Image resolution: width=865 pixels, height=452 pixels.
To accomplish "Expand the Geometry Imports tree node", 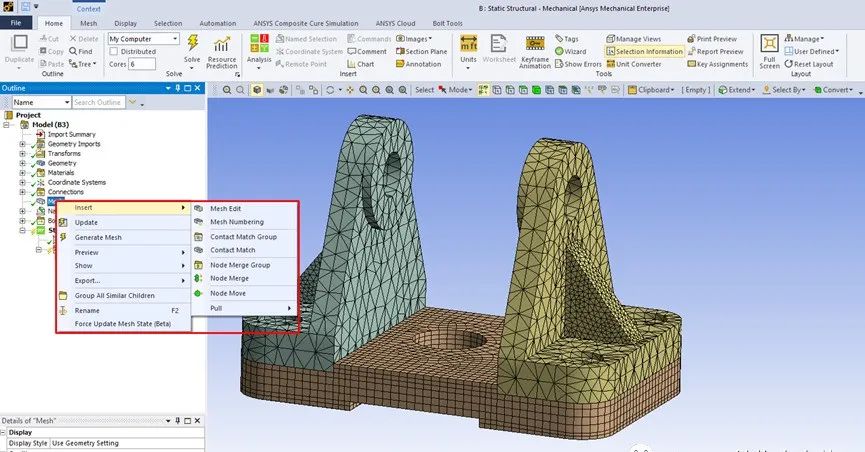I will point(23,144).
